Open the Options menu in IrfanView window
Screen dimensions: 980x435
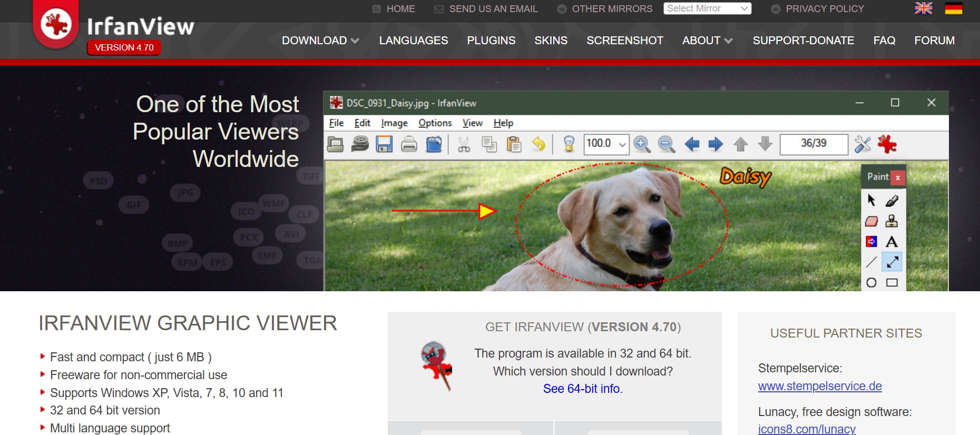coord(435,123)
